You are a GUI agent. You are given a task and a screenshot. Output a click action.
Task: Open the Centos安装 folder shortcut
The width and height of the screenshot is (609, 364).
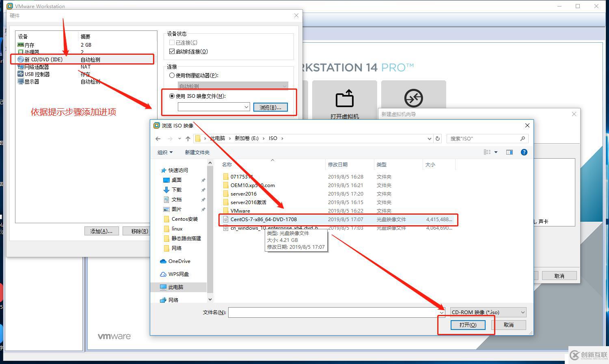coord(181,219)
